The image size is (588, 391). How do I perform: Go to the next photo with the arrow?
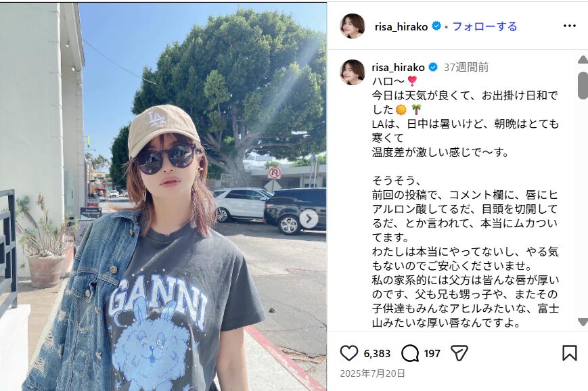coord(309,219)
